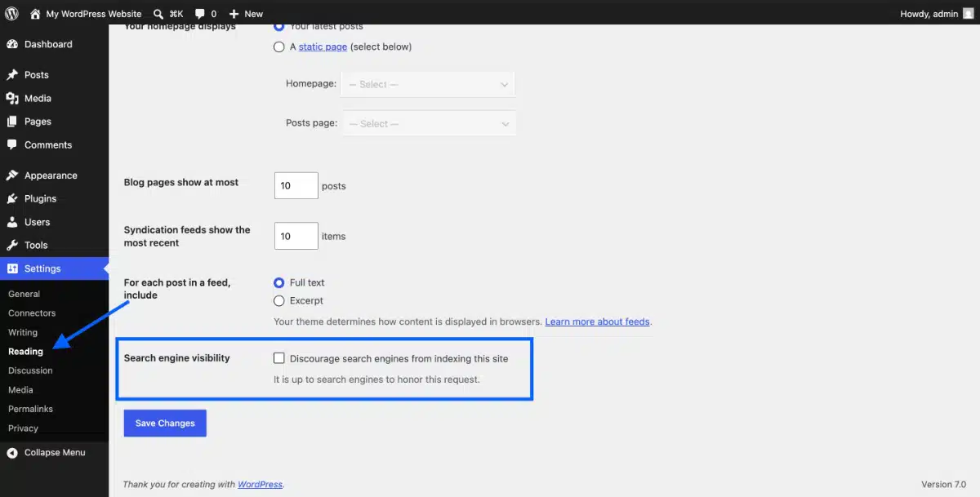The height and width of the screenshot is (497, 980).
Task: Click the comments bubble icon in admin bar
Action: (200, 14)
